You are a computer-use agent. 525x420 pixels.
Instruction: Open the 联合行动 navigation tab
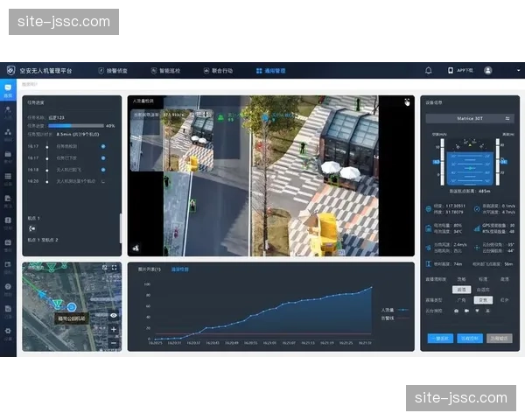(218, 70)
